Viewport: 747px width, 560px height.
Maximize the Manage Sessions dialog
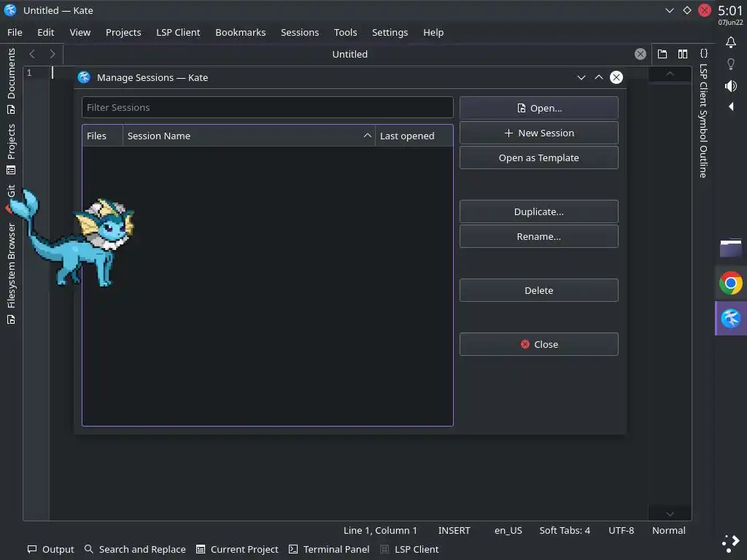pyautogui.click(x=599, y=77)
